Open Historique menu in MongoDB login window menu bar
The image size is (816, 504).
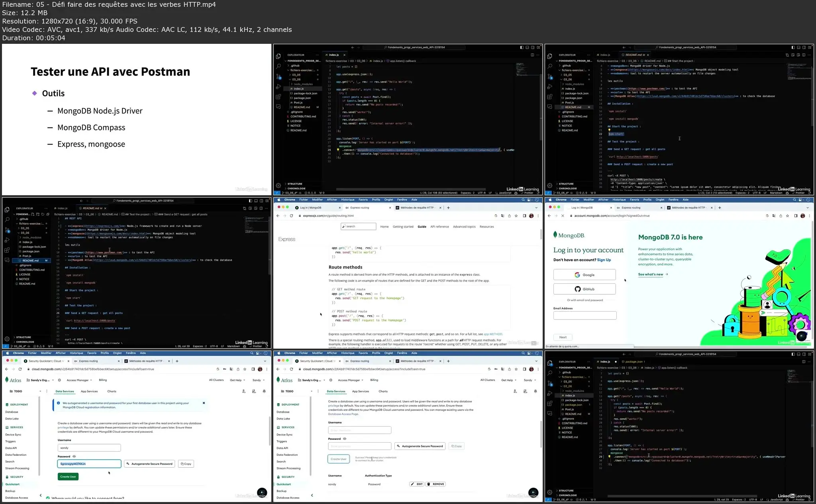point(619,200)
